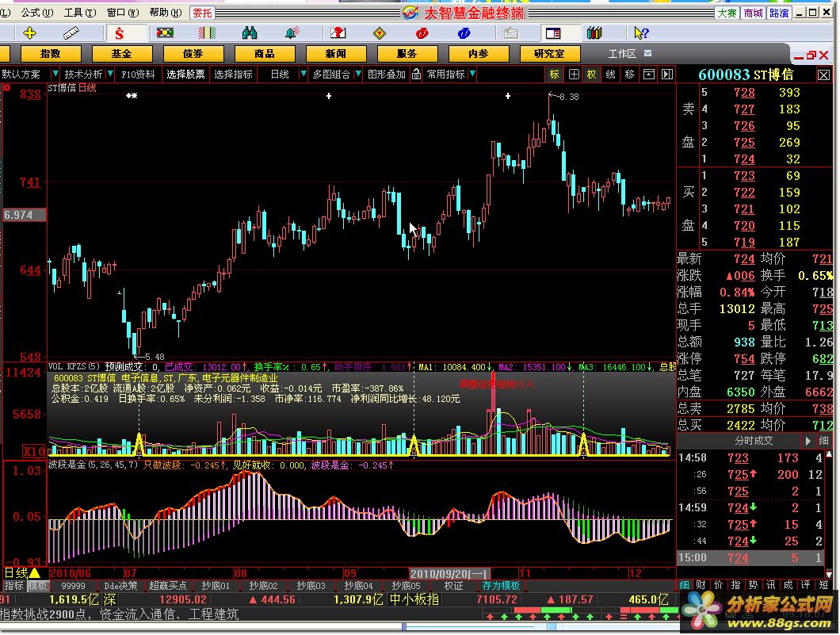Image resolution: width=840 pixels, height=635 pixels.
Task: Open the 日线 period dropdown arrow
Action: 304,74
